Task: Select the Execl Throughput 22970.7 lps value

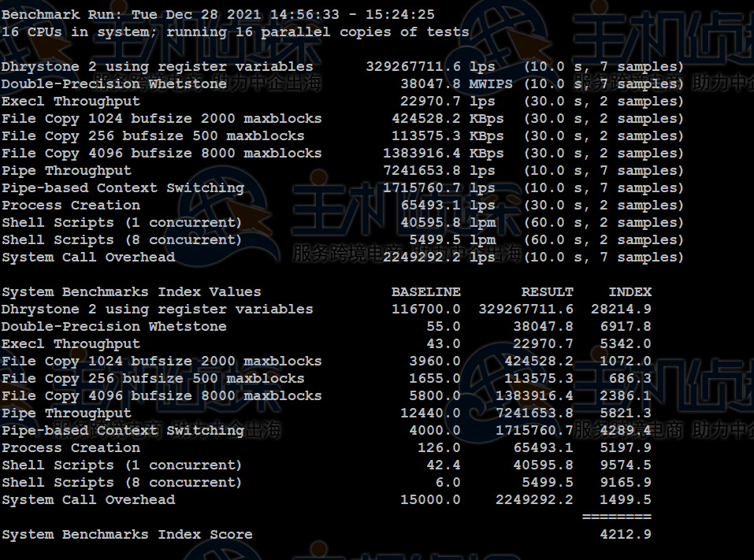Action: [448, 102]
